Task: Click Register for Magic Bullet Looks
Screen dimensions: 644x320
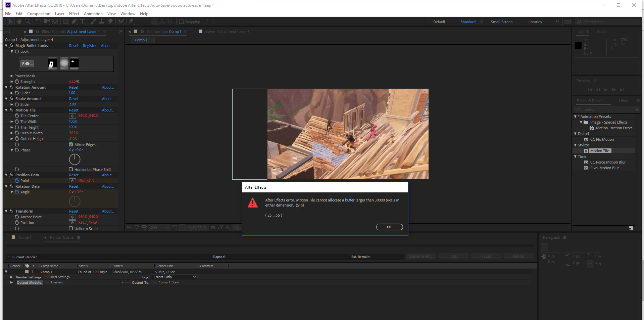Action: coord(90,46)
